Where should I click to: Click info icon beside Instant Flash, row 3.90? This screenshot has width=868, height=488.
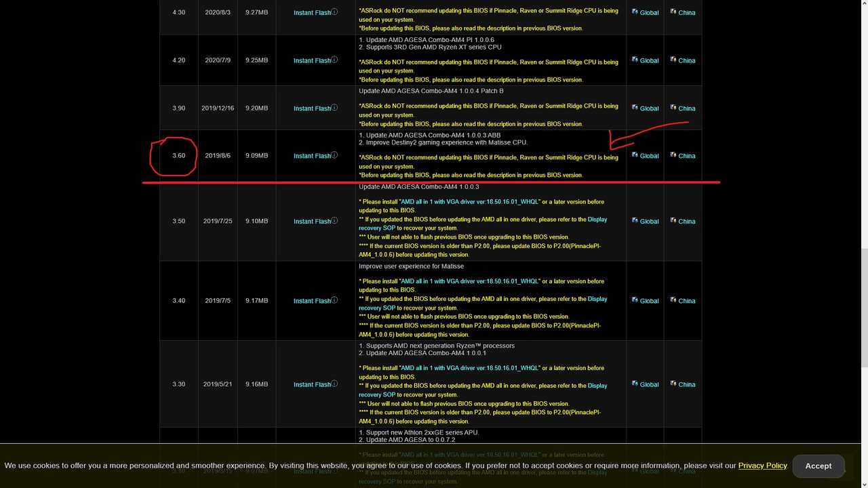click(334, 108)
